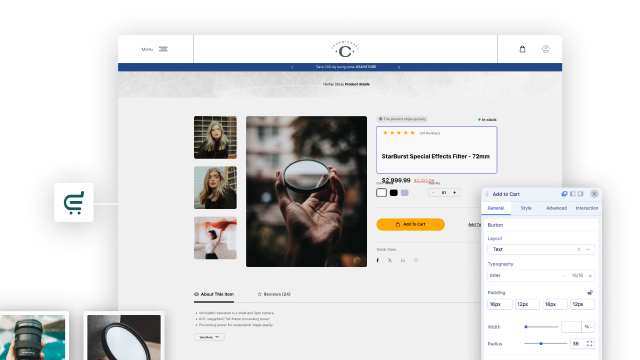Click the Product details breadcrumb
The height and width of the screenshot is (360, 640).
(357, 84)
